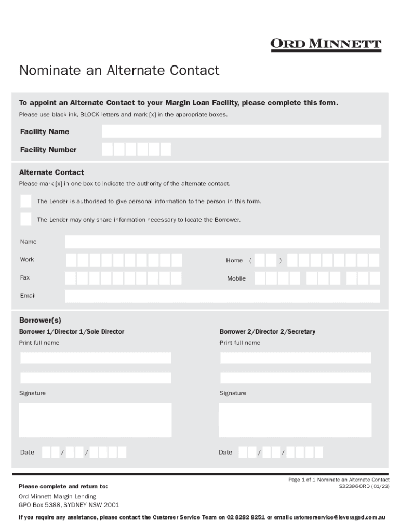Click the Borrower 1 Signature box
This screenshot has width=400, height=532.
tap(96, 420)
